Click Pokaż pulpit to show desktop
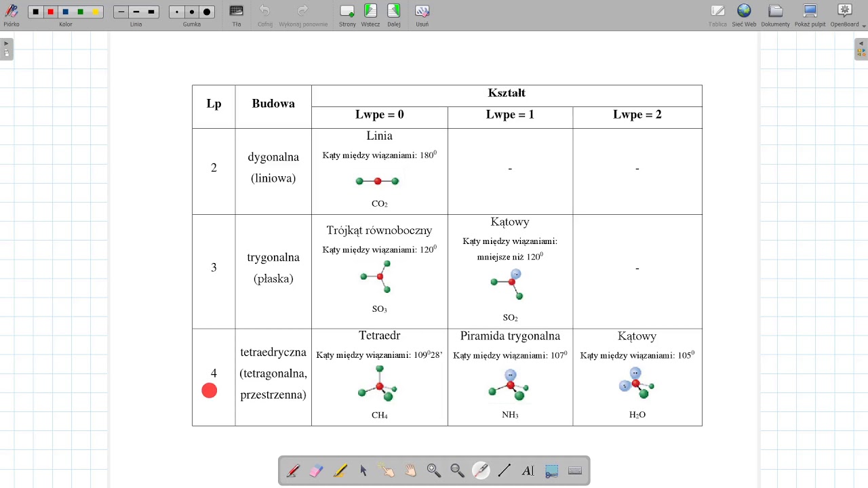The image size is (868, 488). (810, 15)
